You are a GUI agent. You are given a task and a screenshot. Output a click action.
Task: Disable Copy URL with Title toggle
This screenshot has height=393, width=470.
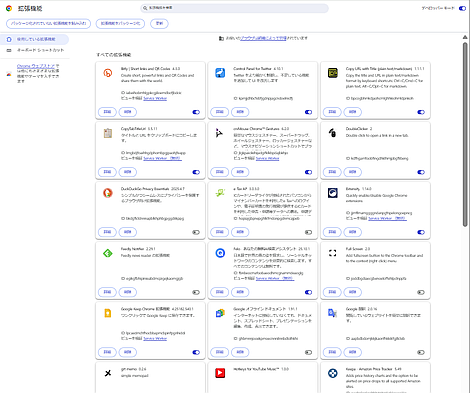[x=421, y=112]
